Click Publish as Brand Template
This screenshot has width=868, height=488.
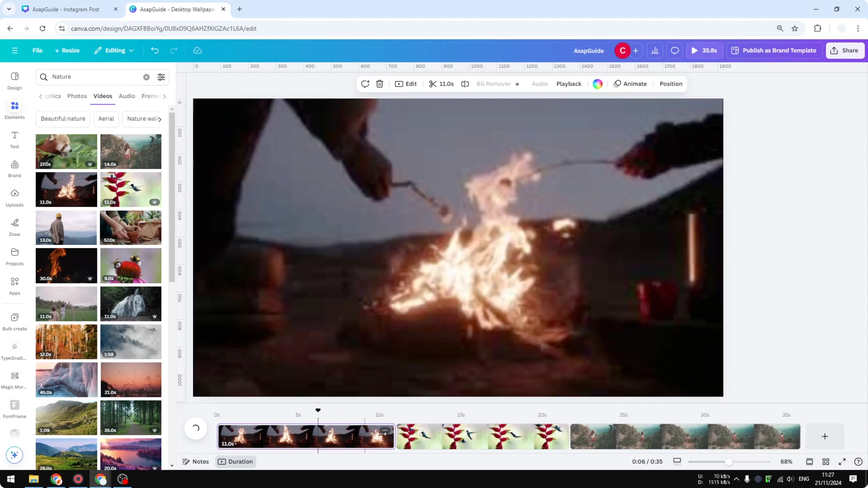[x=774, y=50]
